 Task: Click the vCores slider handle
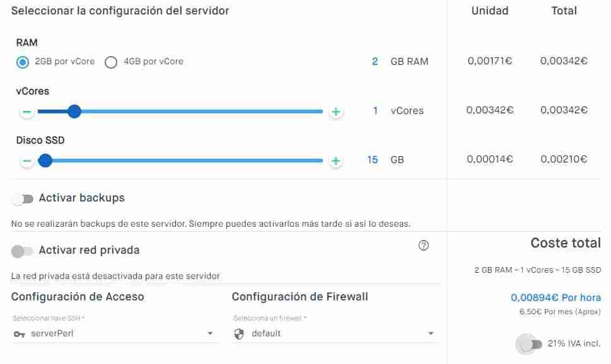[74, 111]
